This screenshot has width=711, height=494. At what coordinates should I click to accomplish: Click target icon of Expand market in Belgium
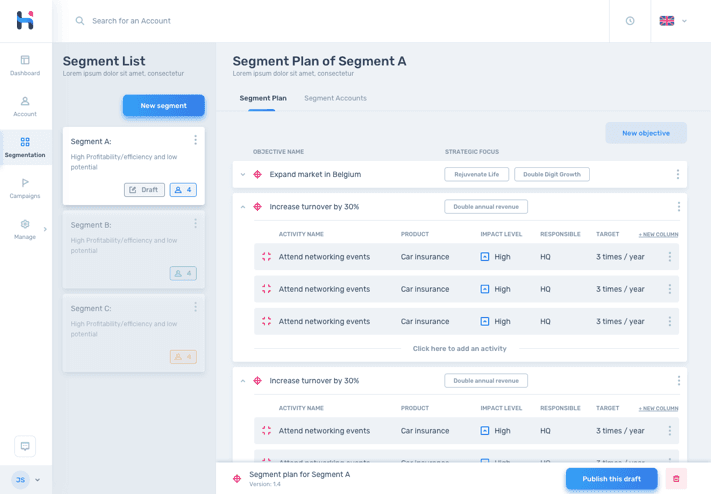coord(258,174)
